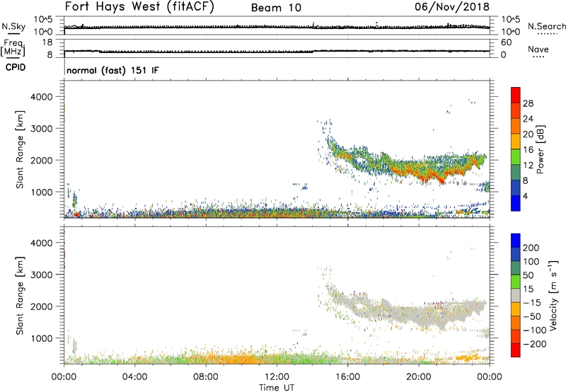The height and width of the screenshot is (392, 566).
Task: Click the power panel 'Slant Range [km]' label
Action: 20,149
